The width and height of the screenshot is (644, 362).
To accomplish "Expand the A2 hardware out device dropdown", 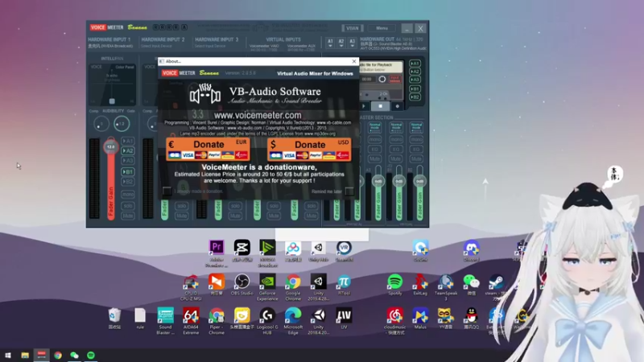I will 341,43.
